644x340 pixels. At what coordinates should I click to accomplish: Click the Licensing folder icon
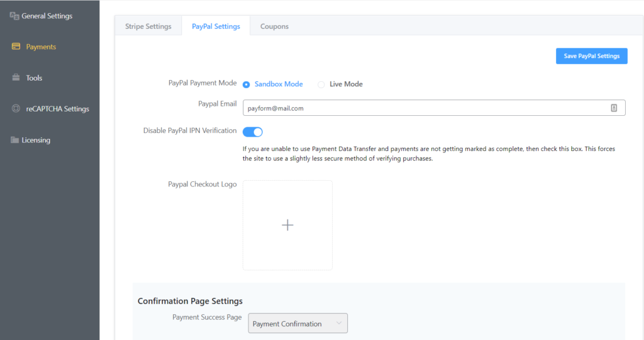tap(14, 140)
